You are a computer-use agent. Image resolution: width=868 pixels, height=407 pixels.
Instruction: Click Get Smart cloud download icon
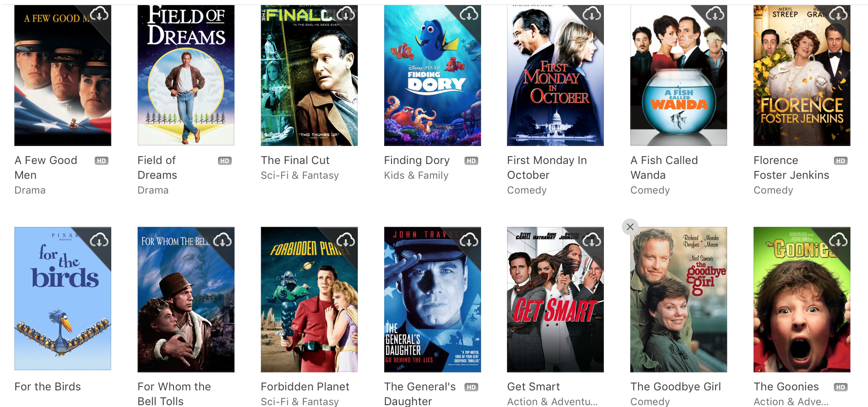point(592,240)
